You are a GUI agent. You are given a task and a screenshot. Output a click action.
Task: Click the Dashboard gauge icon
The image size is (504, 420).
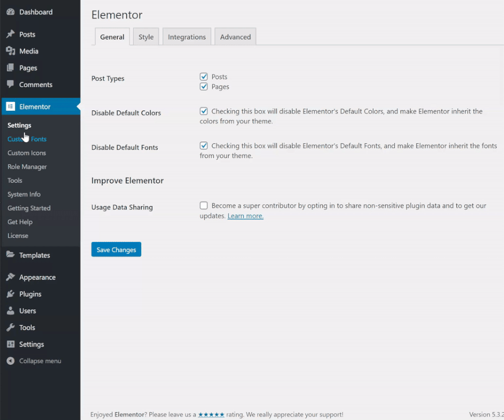(10, 12)
